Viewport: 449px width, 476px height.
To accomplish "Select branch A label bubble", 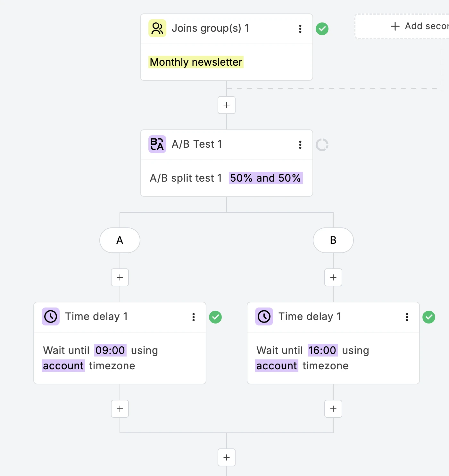I will (120, 240).
